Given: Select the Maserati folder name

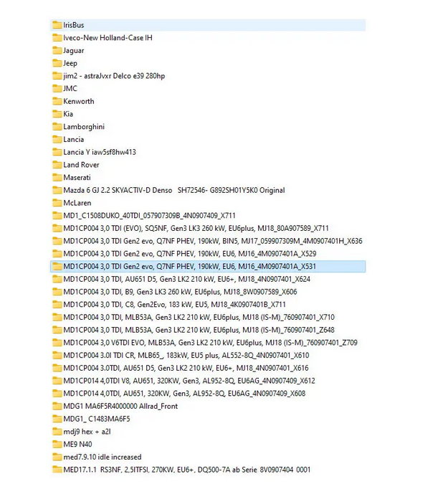Looking at the screenshot, I should pos(77,178).
